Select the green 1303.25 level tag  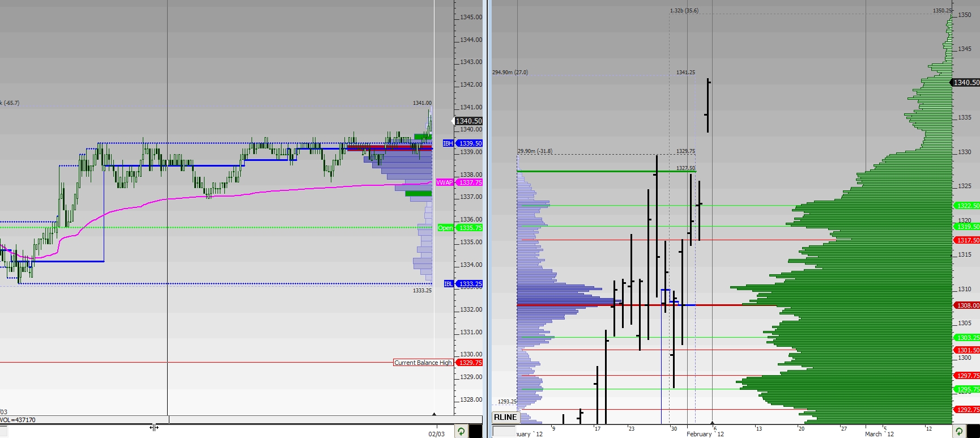(x=966, y=338)
